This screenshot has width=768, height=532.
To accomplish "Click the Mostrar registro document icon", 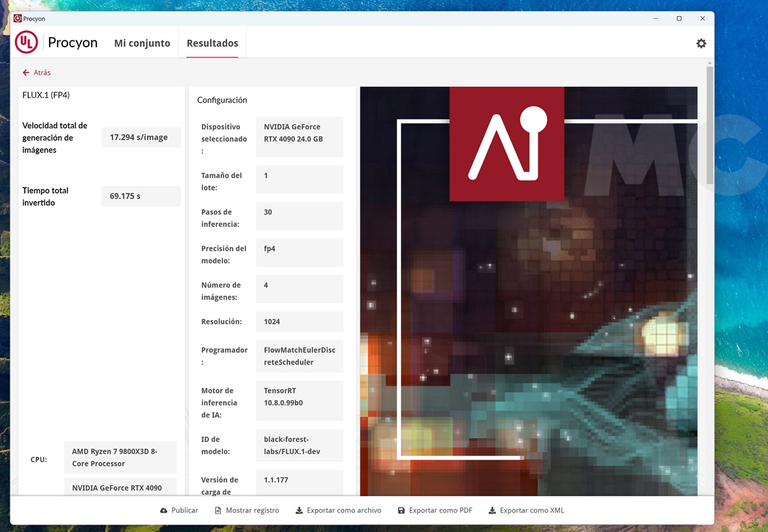I will 218,511.
